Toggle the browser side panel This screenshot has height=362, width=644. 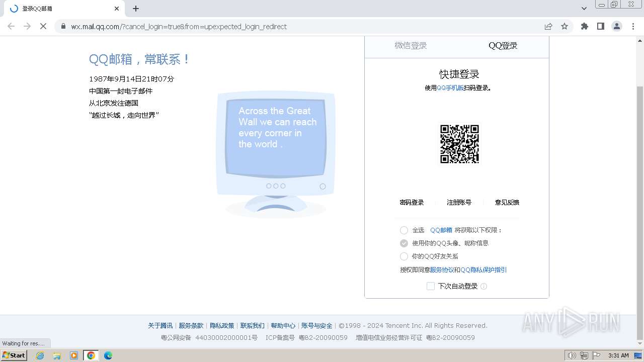pos(601,26)
